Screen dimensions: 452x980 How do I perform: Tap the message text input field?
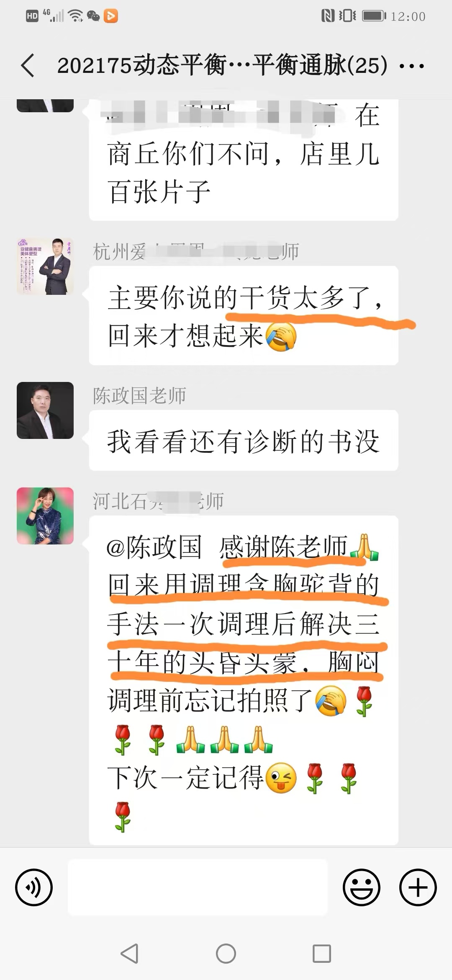[198, 887]
